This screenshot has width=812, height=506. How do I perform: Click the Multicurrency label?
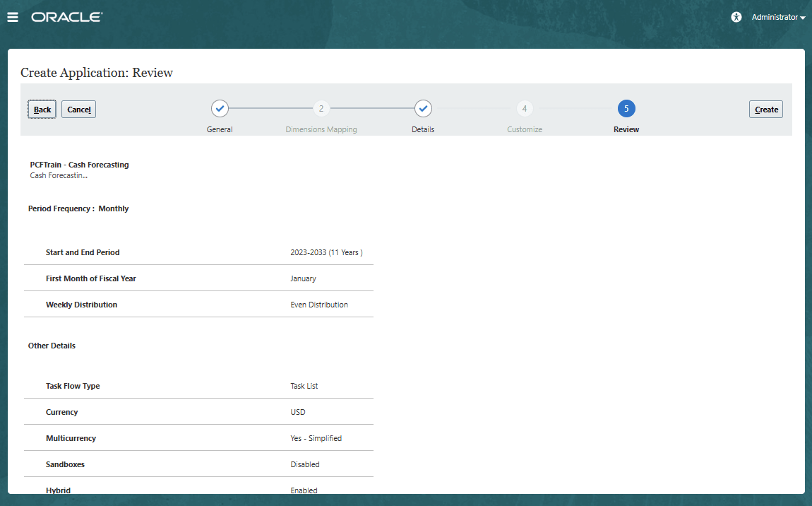(x=71, y=438)
